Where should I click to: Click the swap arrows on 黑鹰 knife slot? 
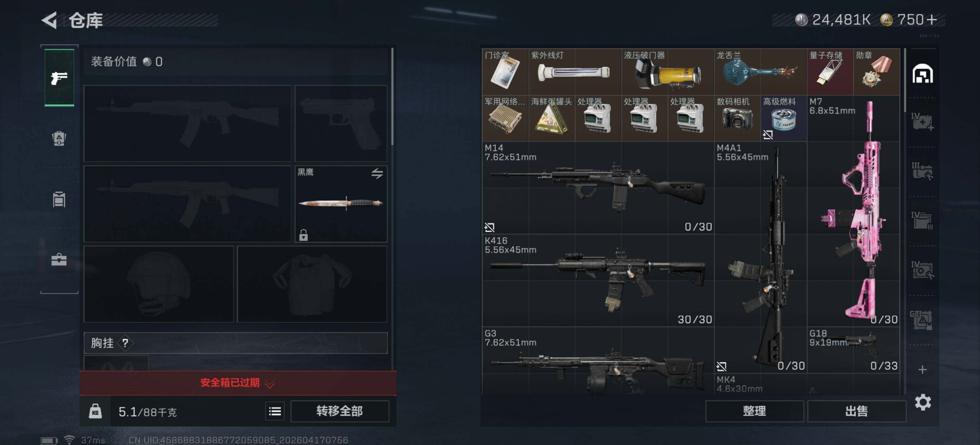tap(377, 174)
